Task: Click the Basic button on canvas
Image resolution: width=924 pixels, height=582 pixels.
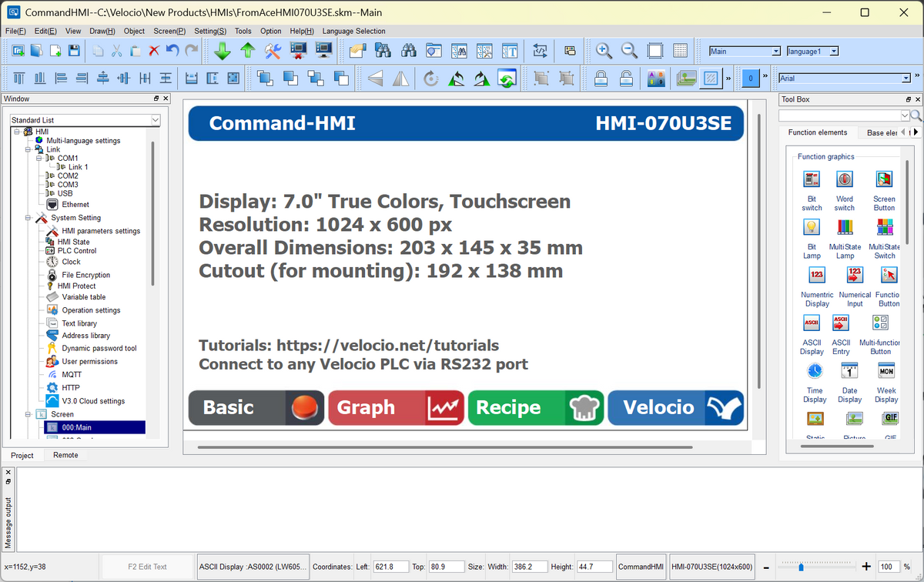Action: click(x=256, y=408)
